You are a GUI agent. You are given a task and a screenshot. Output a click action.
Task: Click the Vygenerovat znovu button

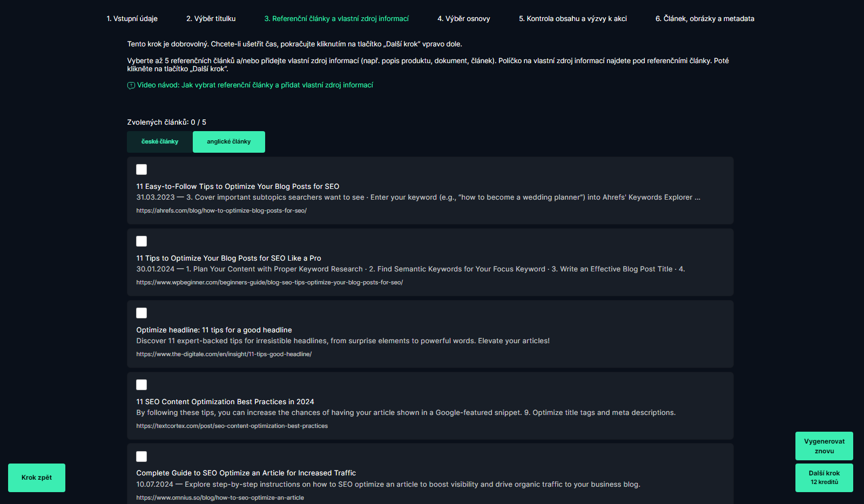tap(824, 446)
